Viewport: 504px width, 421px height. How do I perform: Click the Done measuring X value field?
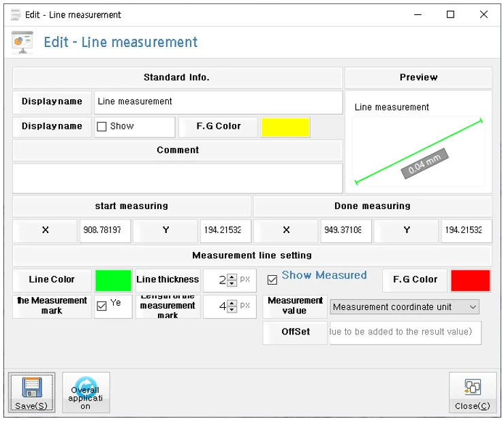pyautogui.click(x=346, y=231)
